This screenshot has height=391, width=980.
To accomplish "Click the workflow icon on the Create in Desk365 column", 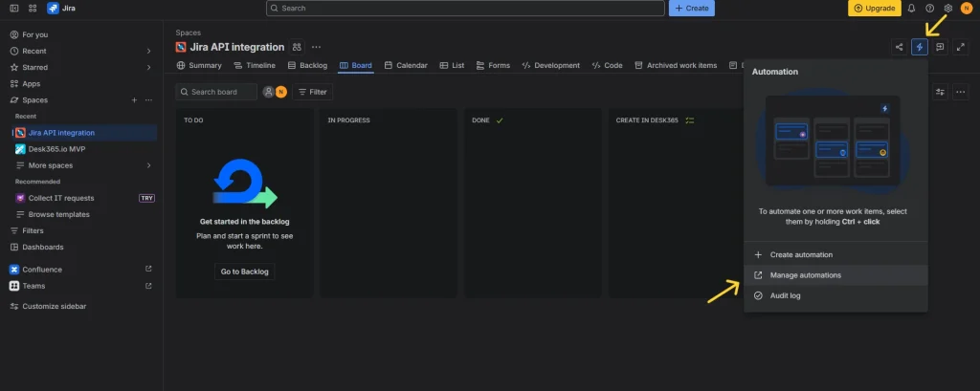I will click(x=690, y=119).
